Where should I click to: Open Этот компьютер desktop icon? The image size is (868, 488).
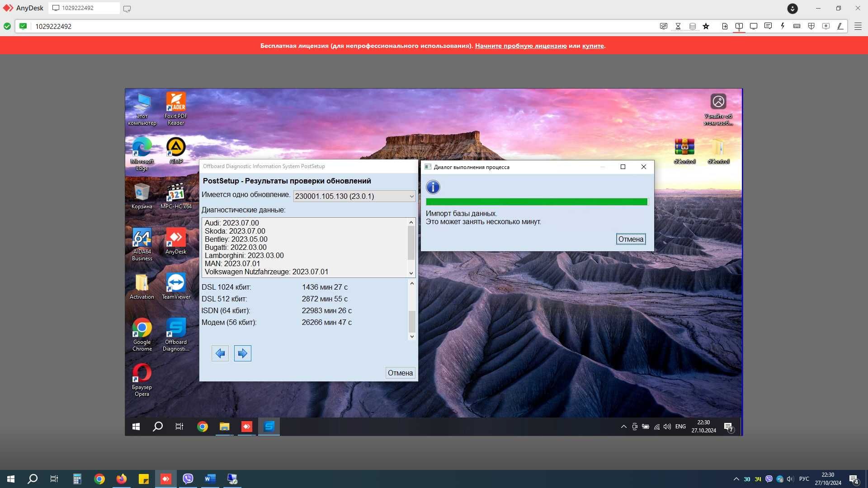(x=142, y=108)
